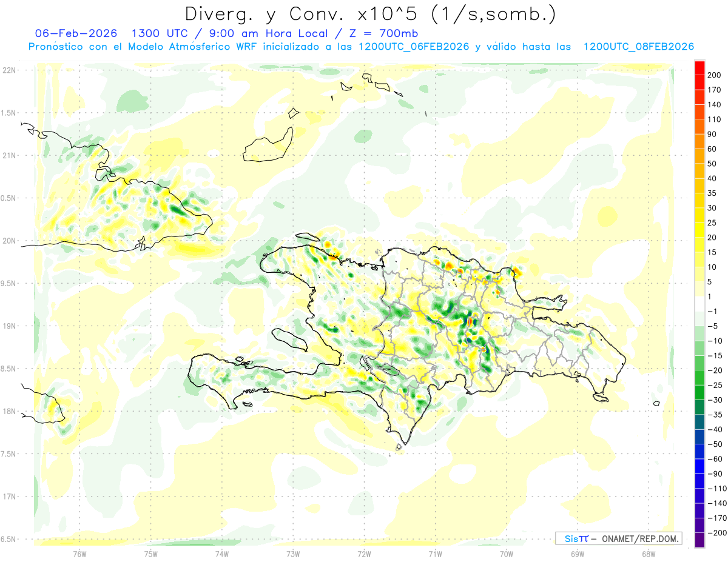Click the 'ONAMET/REP.DOM.' credit label

(639, 538)
